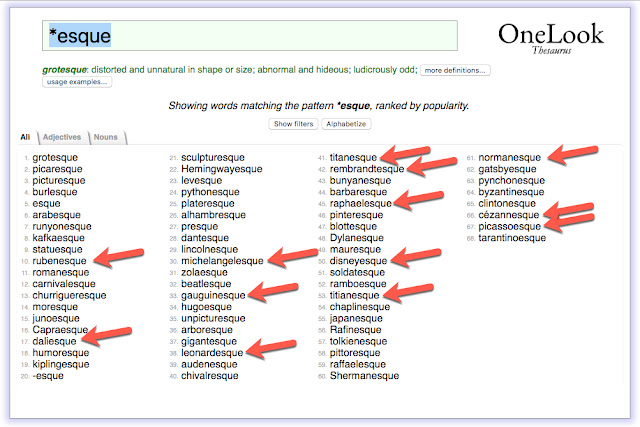Select the word titianesque
This screenshot has height=427, width=640.
pos(354,295)
